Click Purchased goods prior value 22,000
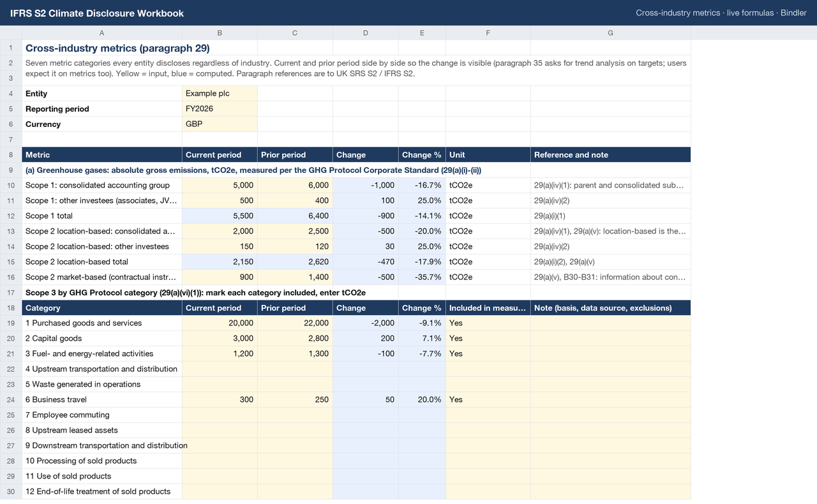817x504 pixels. coord(295,323)
